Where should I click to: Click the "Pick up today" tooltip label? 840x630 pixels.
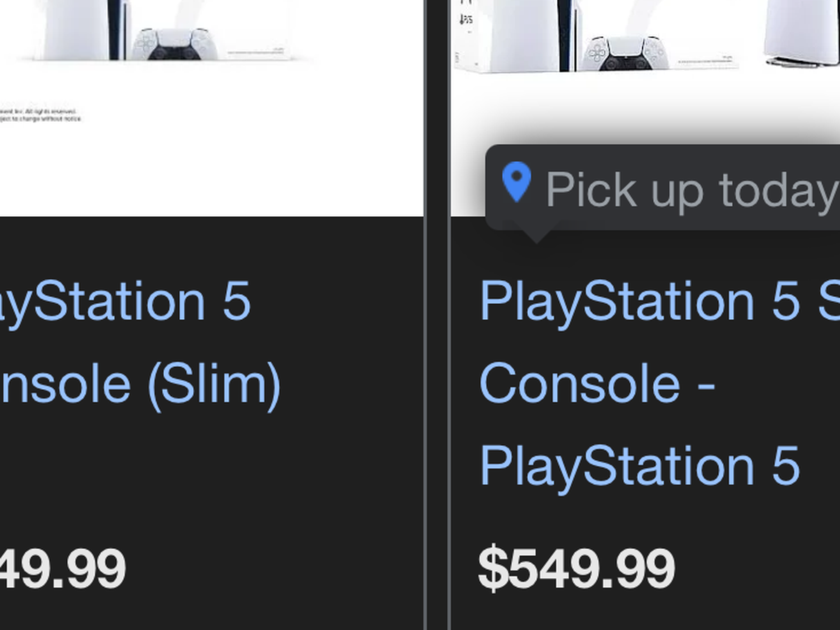click(x=689, y=190)
